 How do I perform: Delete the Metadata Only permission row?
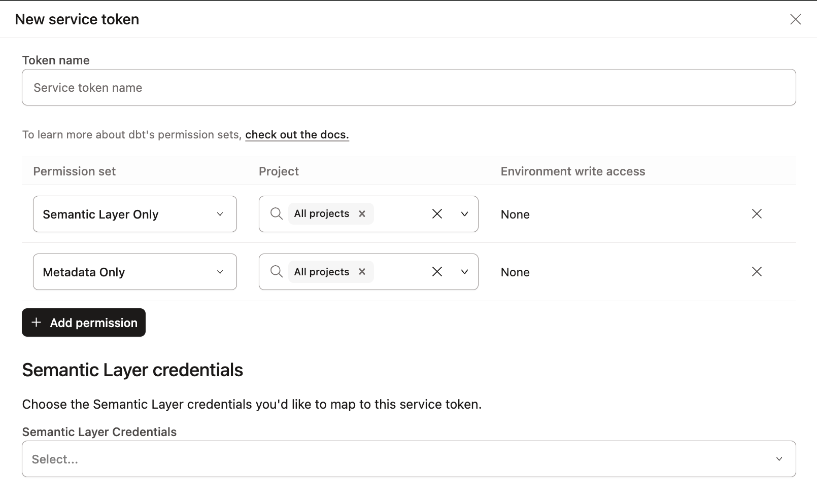(757, 271)
